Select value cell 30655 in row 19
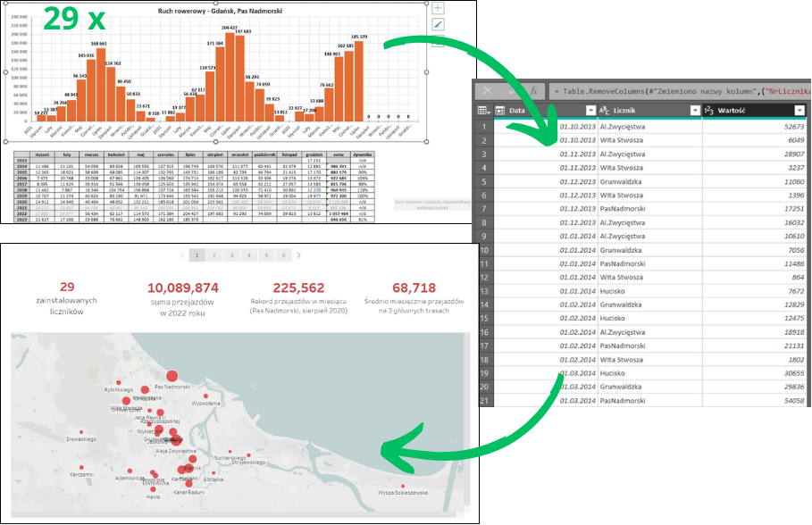 click(x=755, y=373)
